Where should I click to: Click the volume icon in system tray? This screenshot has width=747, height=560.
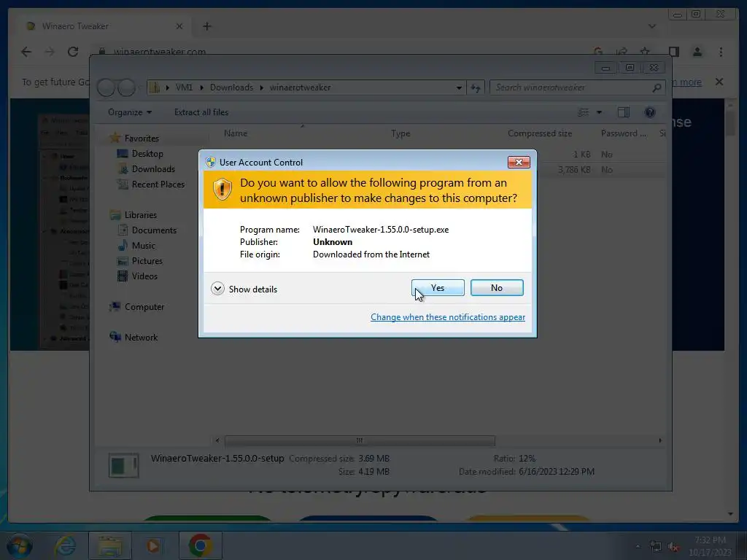pyautogui.click(x=673, y=547)
